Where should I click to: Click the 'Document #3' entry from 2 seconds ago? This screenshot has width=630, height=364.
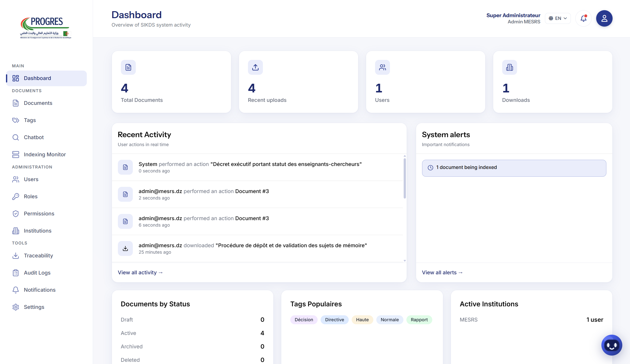(x=252, y=191)
